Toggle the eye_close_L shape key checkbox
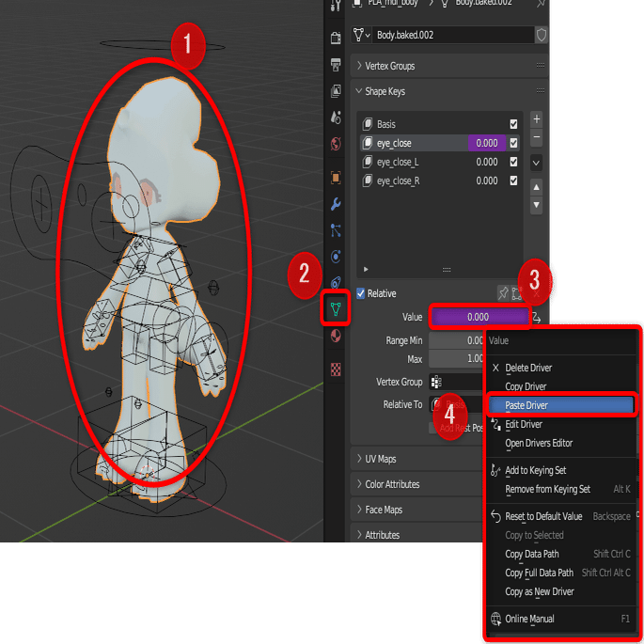This screenshot has width=644, height=644. pyautogui.click(x=513, y=162)
